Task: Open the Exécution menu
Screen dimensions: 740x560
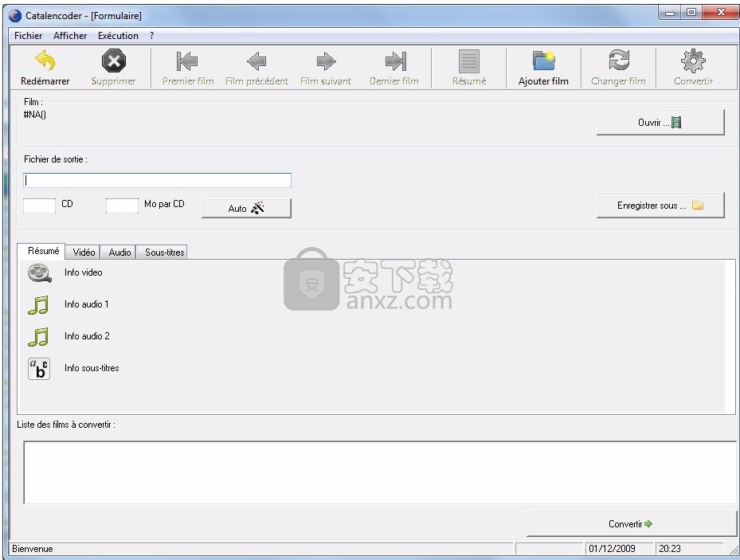Action: [118, 36]
